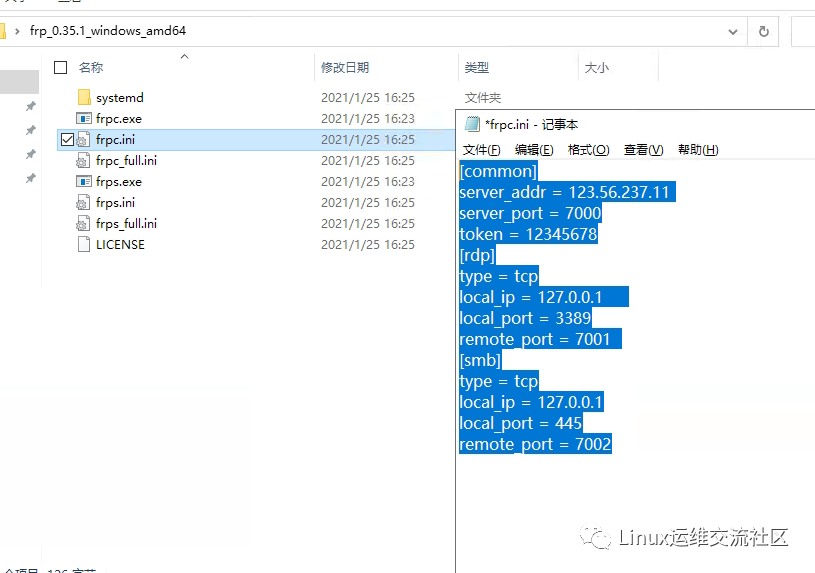Click the frpc.ini file icon
The width and height of the screenshot is (815, 573).
coord(83,139)
